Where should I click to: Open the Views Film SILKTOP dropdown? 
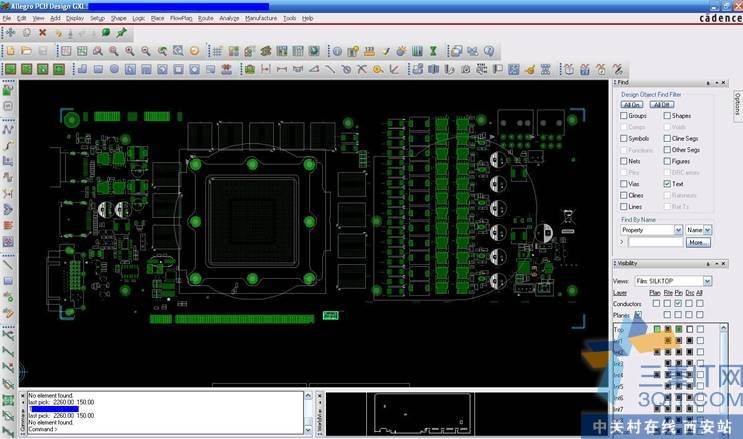click(707, 281)
